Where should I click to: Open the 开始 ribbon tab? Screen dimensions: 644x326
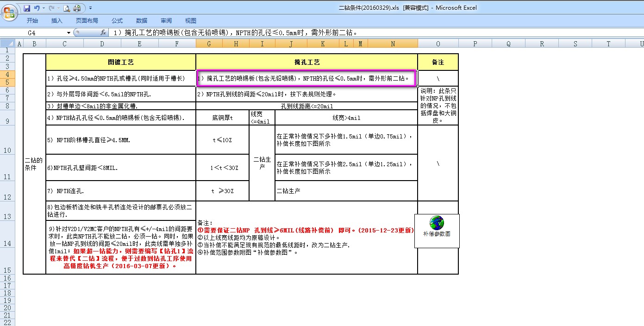(32, 21)
